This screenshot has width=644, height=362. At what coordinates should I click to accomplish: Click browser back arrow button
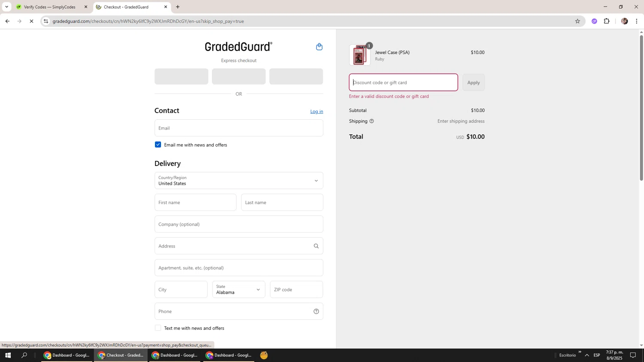pyautogui.click(x=7, y=21)
